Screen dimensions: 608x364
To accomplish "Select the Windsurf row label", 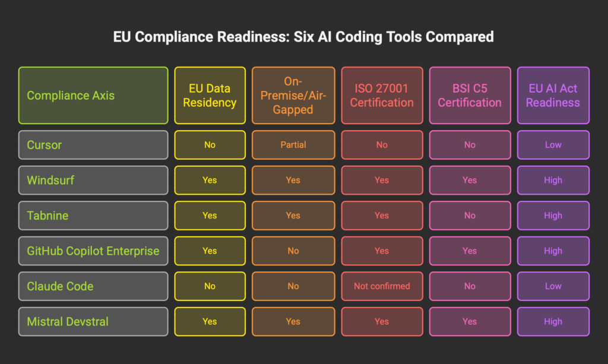I will pyautogui.click(x=93, y=180).
